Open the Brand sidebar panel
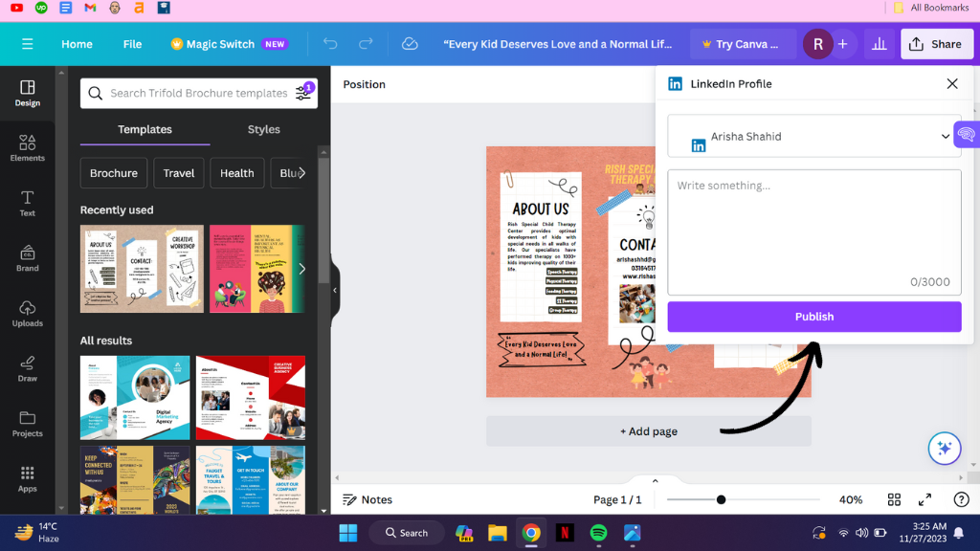This screenshot has height=551, width=980. pos(27,258)
